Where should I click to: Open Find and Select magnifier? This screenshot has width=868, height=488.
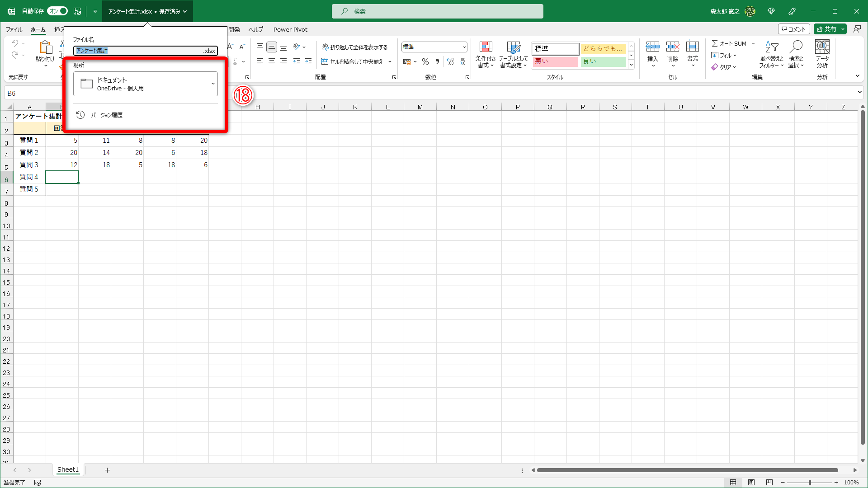pos(796,47)
